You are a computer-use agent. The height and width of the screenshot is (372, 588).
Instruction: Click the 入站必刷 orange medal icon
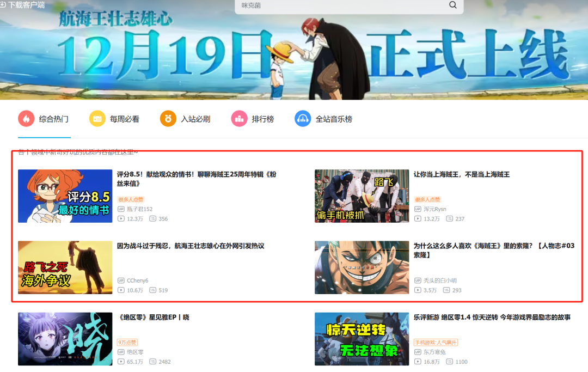[168, 118]
